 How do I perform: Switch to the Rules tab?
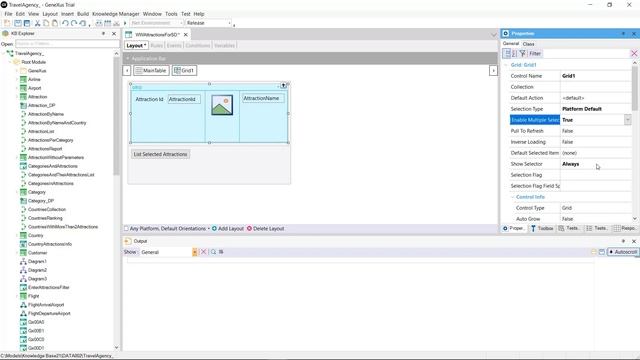click(x=156, y=46)
